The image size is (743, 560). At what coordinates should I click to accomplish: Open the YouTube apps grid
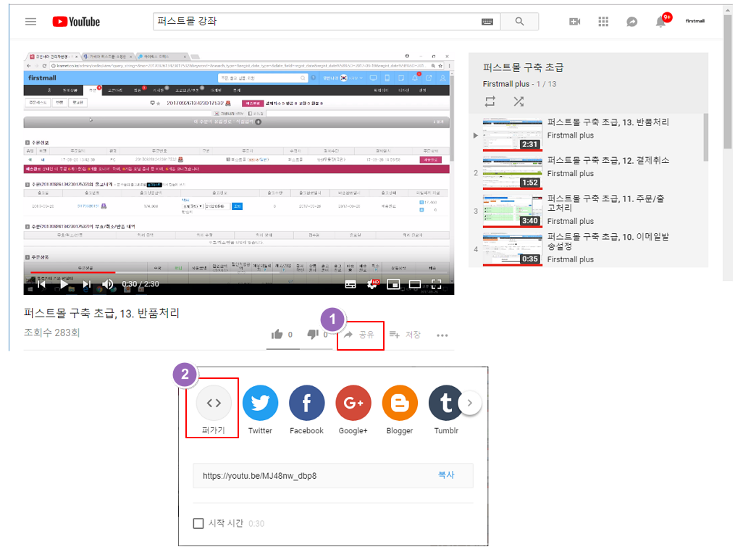(603, 21)
